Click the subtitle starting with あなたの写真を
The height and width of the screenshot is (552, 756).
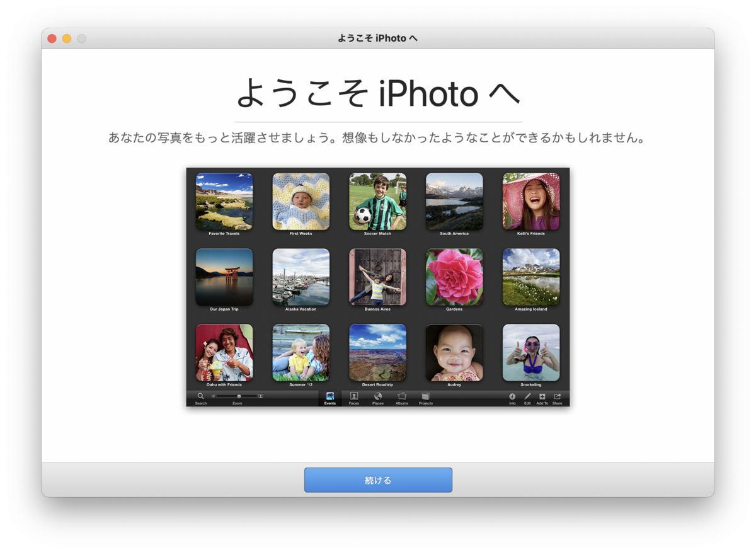[378, 137]
